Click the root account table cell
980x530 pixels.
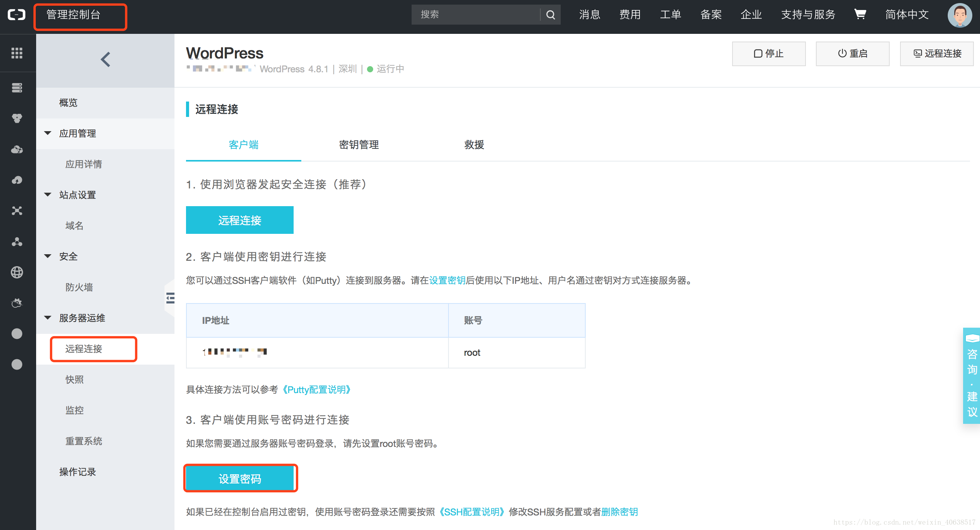517,353
